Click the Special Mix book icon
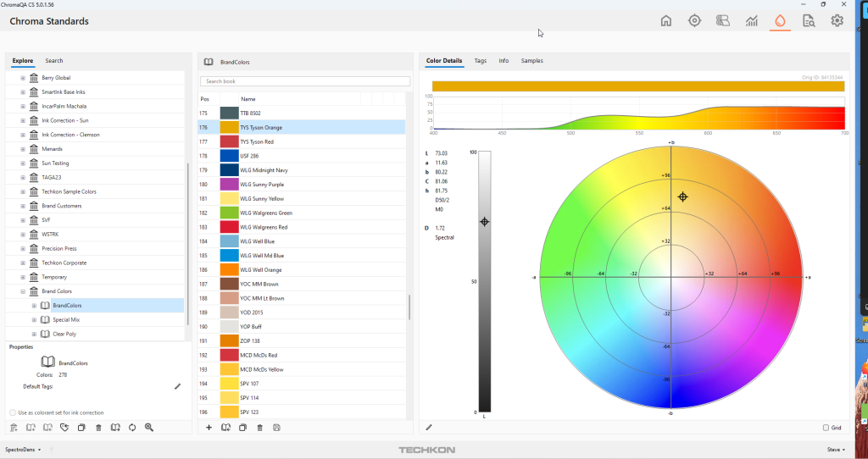Image resolution: width=868 pixels, height=459 pixels. pyautogui.click(x=45, y=319)
